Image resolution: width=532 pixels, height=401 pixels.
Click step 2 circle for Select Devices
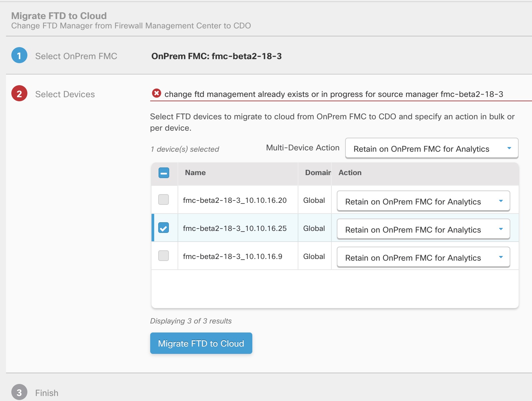coord(19,94)
